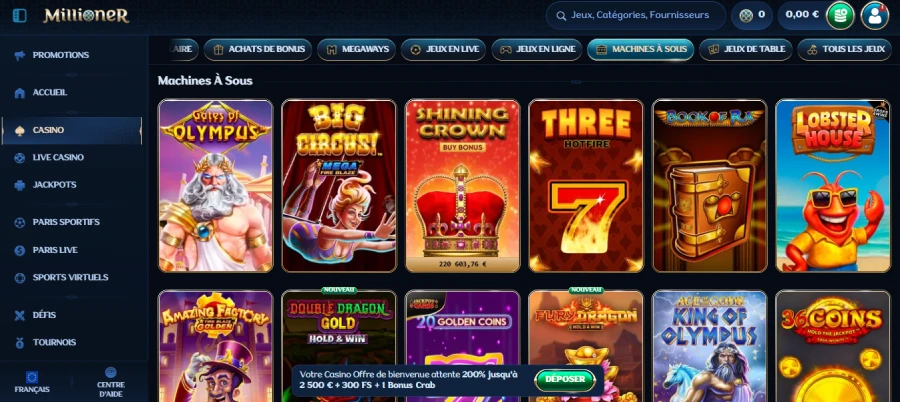
Task: Open the chip points counter icon
Action: 746,16
